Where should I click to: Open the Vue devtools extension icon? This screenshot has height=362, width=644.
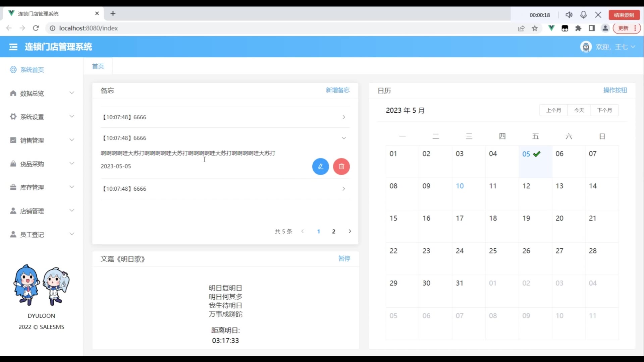coord(551,28)
